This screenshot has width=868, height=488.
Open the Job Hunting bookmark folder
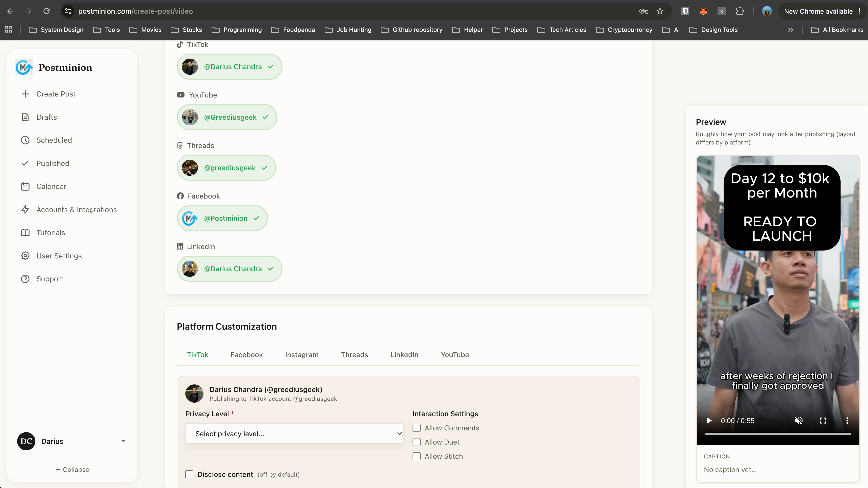348,30
